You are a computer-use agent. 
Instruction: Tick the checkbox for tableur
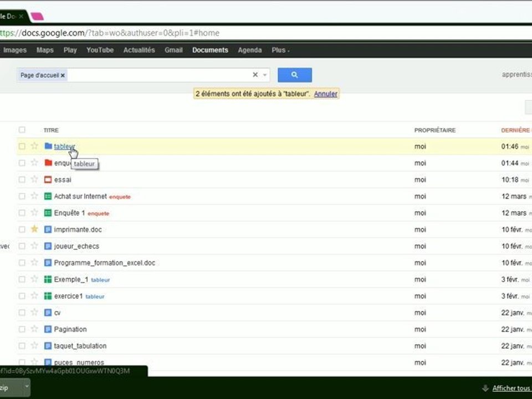22,146
